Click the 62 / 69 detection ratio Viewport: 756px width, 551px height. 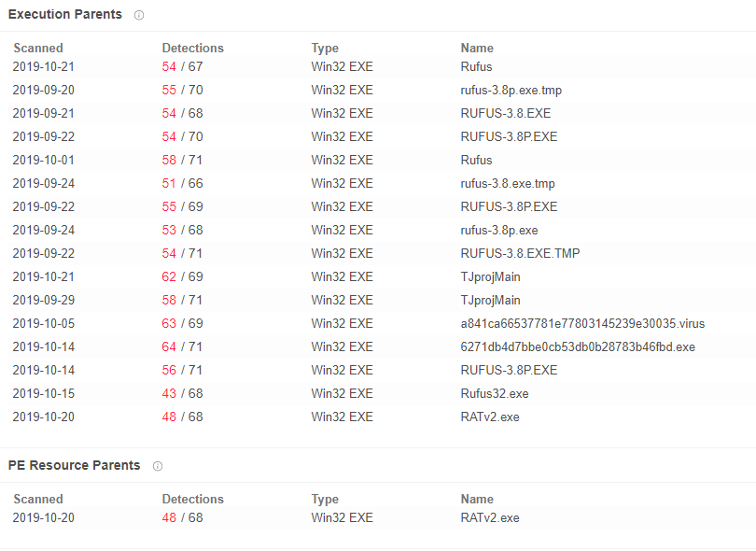tap(182, 277)
